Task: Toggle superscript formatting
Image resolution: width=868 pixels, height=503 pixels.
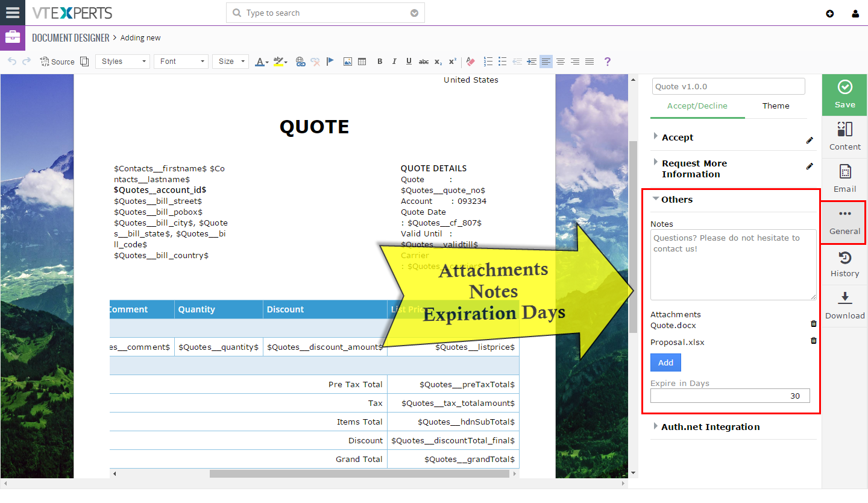Action: point(453,62)
